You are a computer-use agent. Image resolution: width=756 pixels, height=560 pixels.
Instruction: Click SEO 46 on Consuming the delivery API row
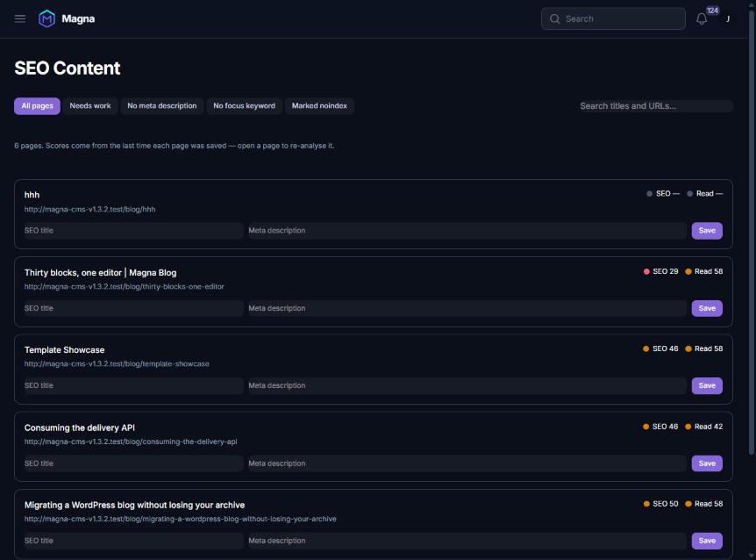coord(660,427)
